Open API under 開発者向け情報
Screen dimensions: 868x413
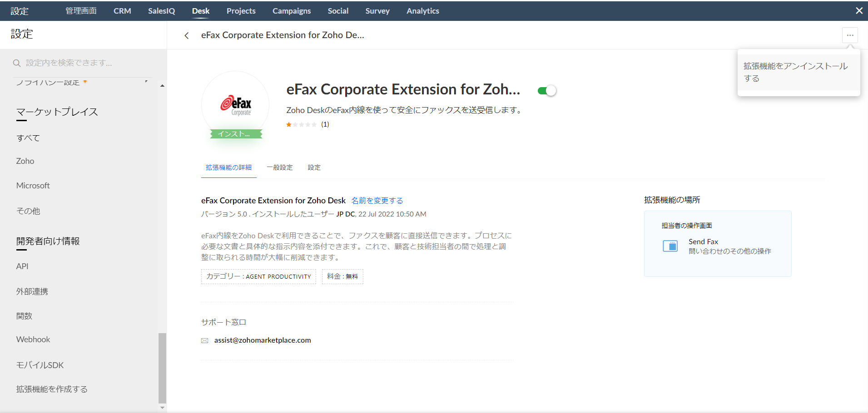(x=22, y=266)
